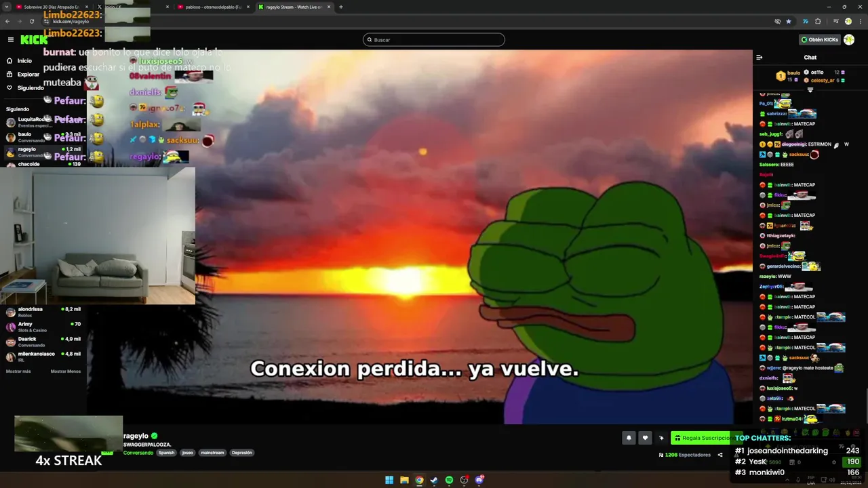Close the pabloxo browser tab
Viewport: 868px width, 488px height.
(248, 7)
